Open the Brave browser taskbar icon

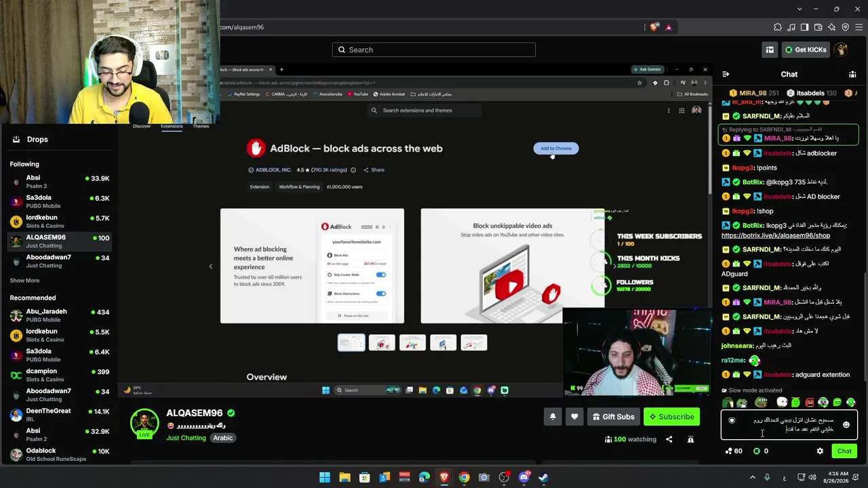444,477
